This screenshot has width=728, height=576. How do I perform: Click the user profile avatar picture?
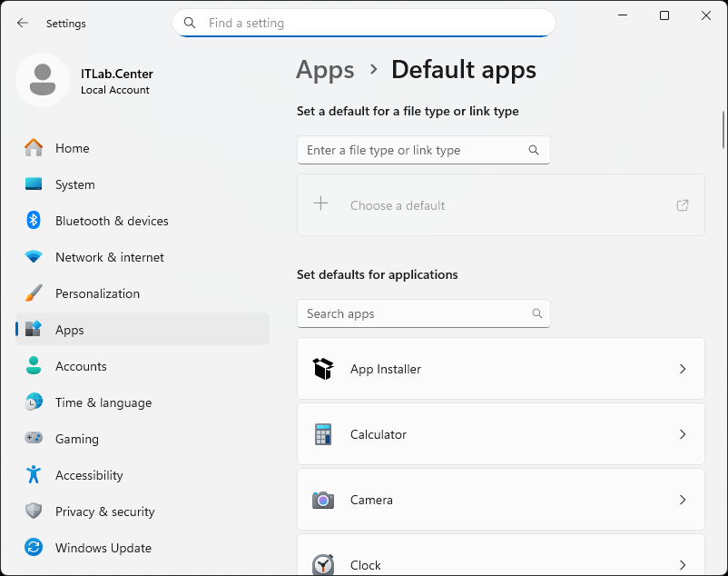tap(42, 80)
